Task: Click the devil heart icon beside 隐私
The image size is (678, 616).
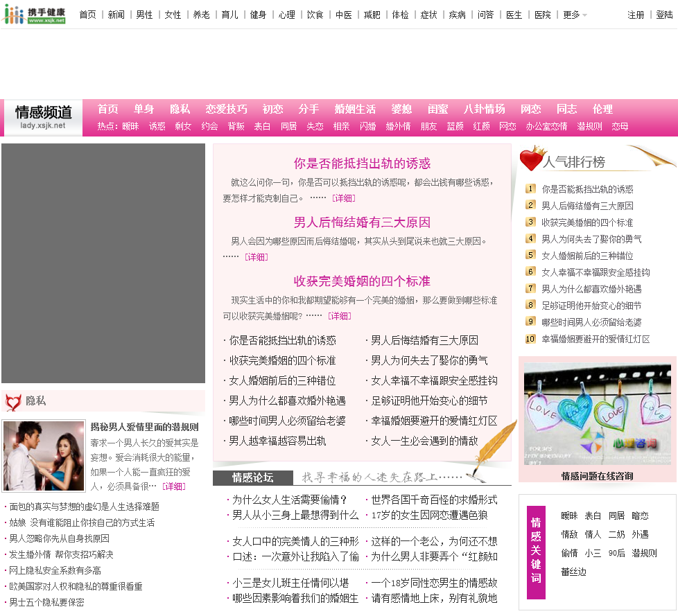Action: (x=13, y=402)
